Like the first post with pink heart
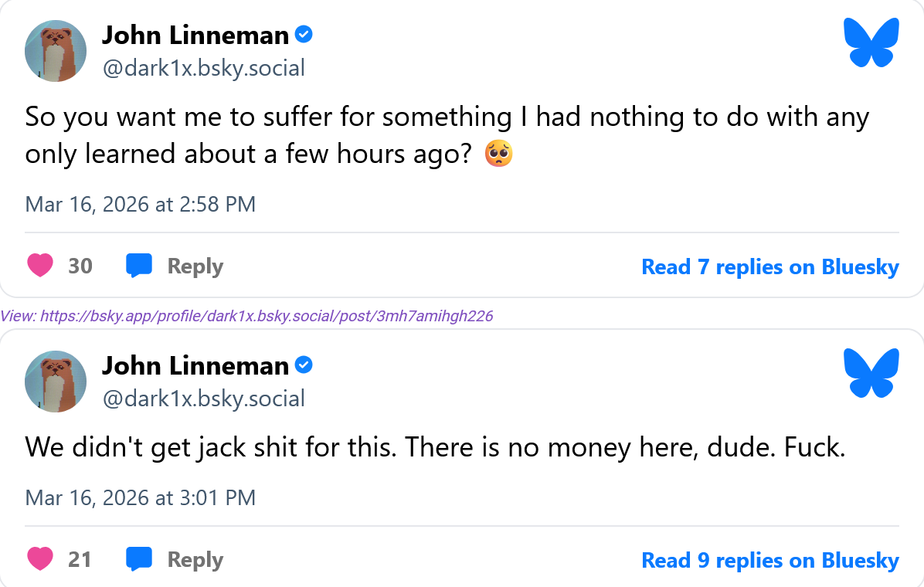The image size is (924, 587). pos(40,265)
